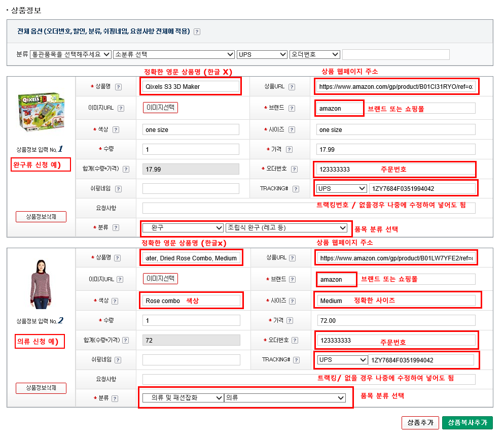The height and width of the screenshot is (436, 504).
Task: Click help icon beside 분류 in product 1
Action: (x=116, y=228)
